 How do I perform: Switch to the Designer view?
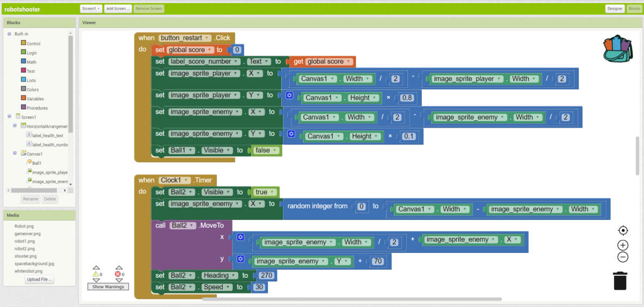click(x=614, y=9)
